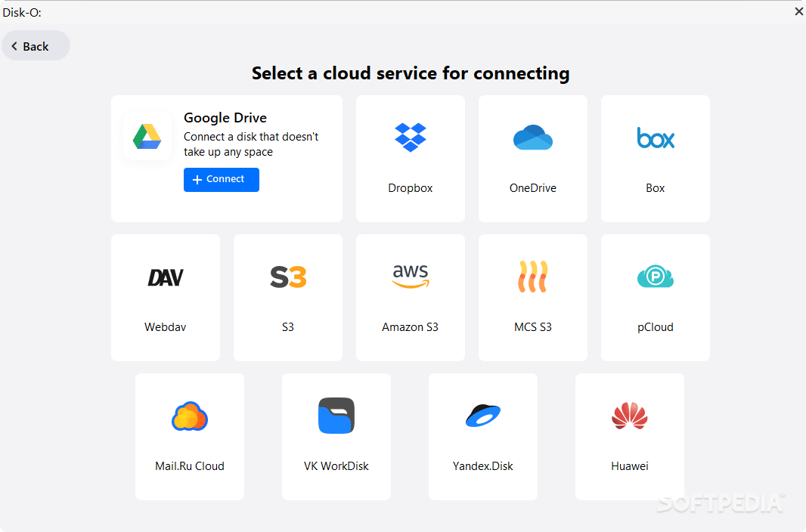
Task: Click the S3 label under the S3 logo
Action: [288, 327]
